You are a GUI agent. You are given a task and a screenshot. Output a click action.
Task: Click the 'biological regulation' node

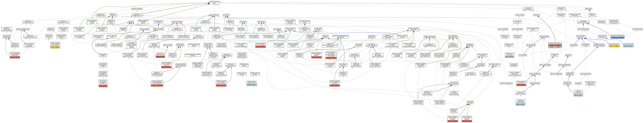coord(137,9)
